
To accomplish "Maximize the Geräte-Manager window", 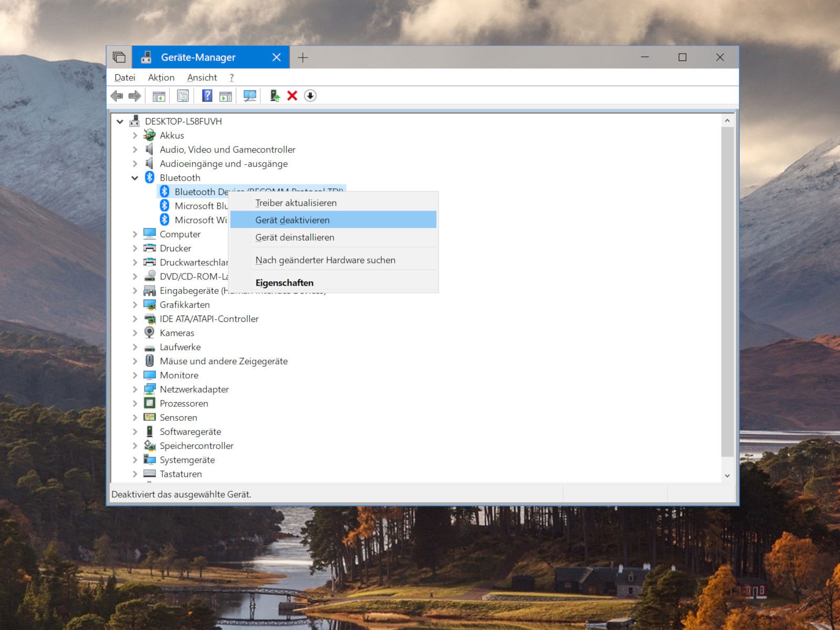I will (682, 57).
